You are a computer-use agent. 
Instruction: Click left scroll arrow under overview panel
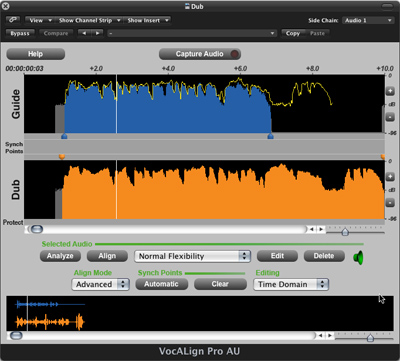pos(320,336)
